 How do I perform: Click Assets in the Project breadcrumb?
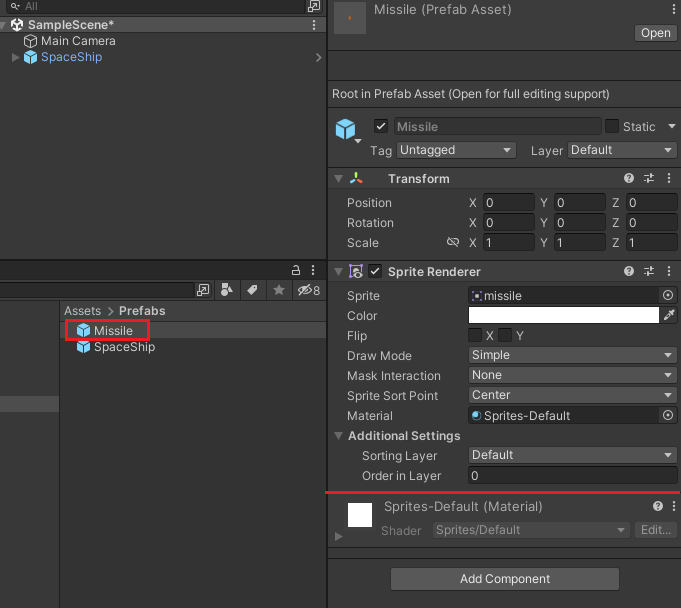[83, 311]
